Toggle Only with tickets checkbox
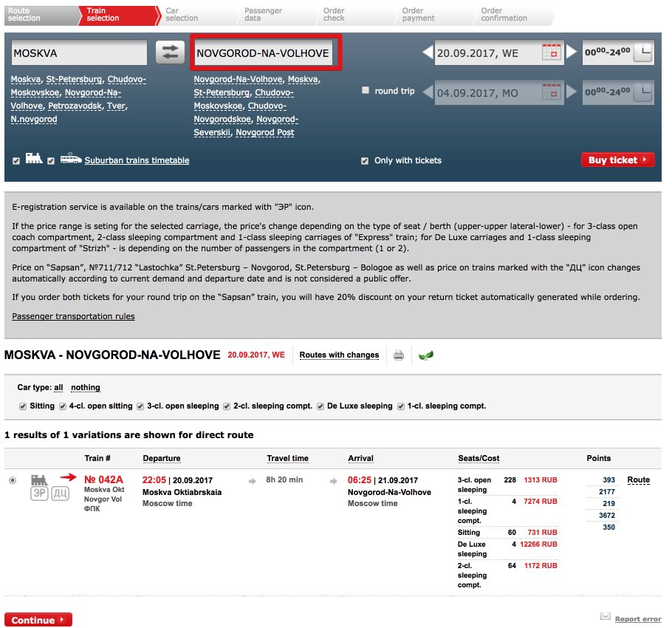This screenshot has width=672, height=628. 365,161
